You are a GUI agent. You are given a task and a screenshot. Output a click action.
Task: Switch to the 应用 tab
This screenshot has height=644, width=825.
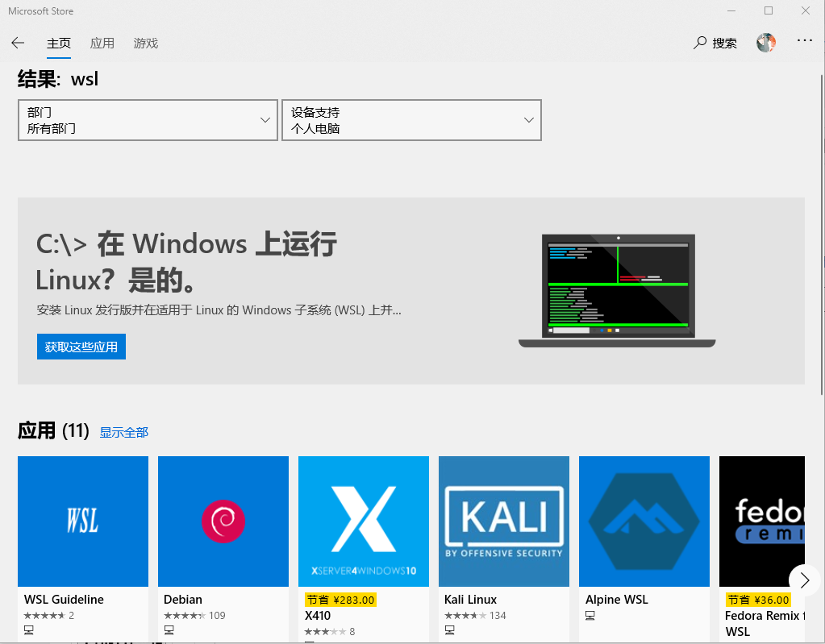(x=102, y=43)
